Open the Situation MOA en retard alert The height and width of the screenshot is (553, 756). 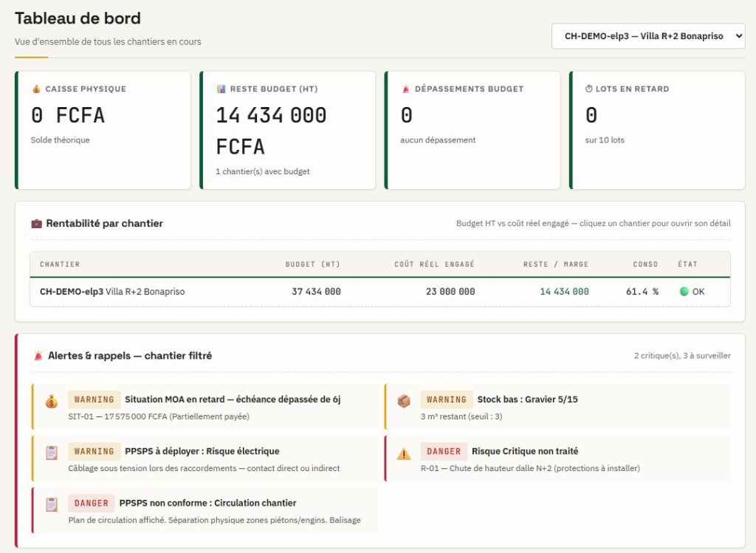pos(205,407)
